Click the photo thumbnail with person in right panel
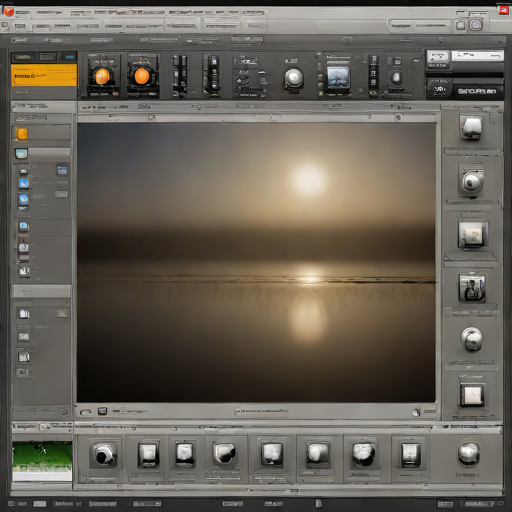 [x=472, y=288]
